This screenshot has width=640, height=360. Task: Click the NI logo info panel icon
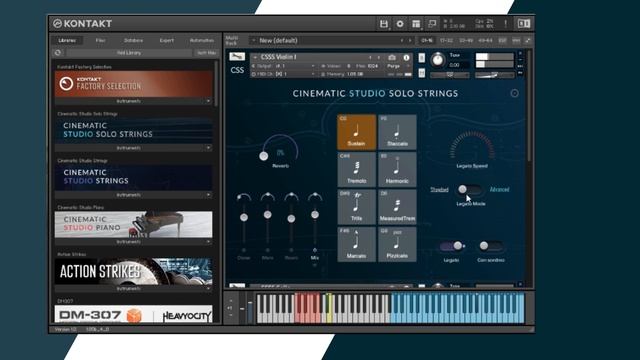coord(524,24)
